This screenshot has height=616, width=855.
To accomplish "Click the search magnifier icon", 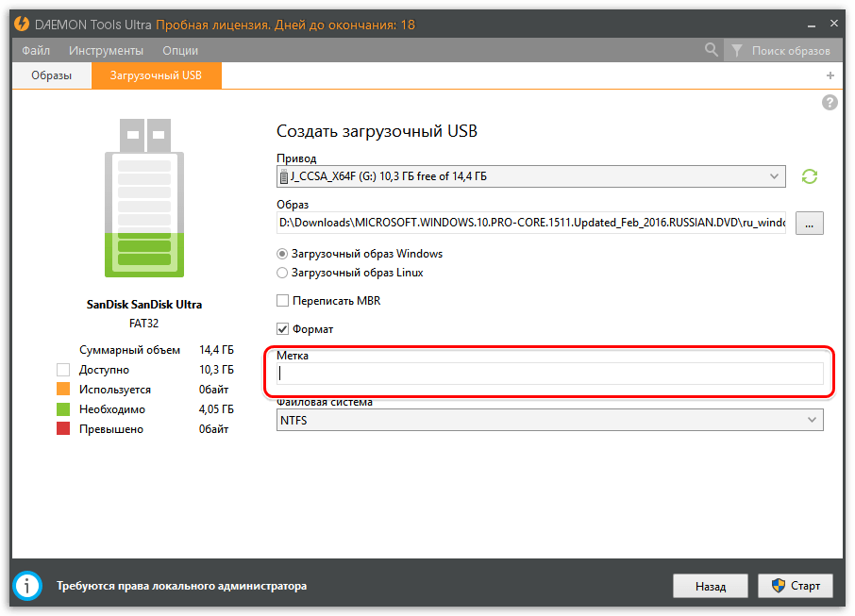I will (x=712, y=50).
